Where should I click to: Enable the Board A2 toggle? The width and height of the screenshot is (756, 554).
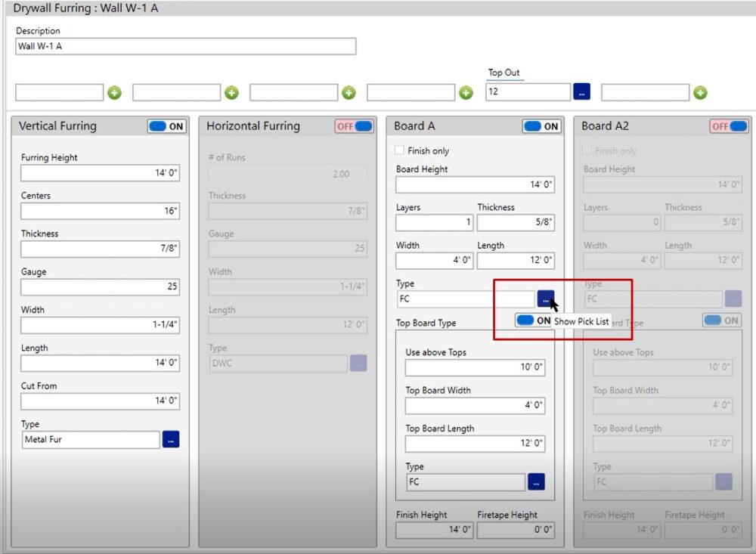tap(728, 126)
